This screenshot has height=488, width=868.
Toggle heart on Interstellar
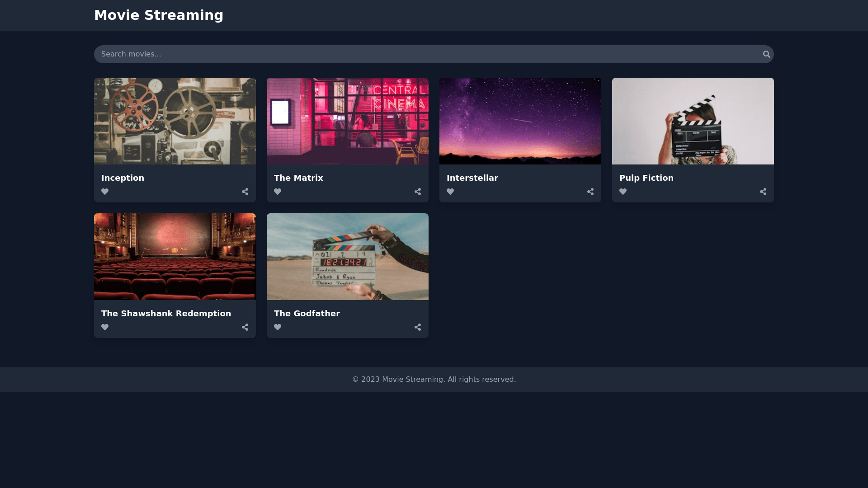pyautogui.click(x=450, y=192)
